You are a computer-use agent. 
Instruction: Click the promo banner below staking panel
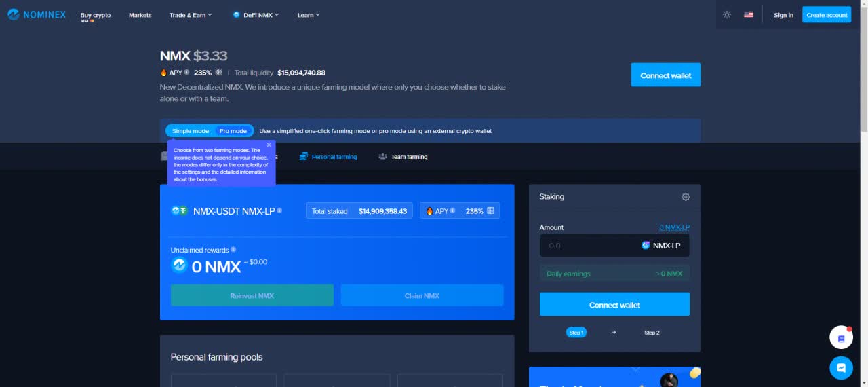coord(614,377)
